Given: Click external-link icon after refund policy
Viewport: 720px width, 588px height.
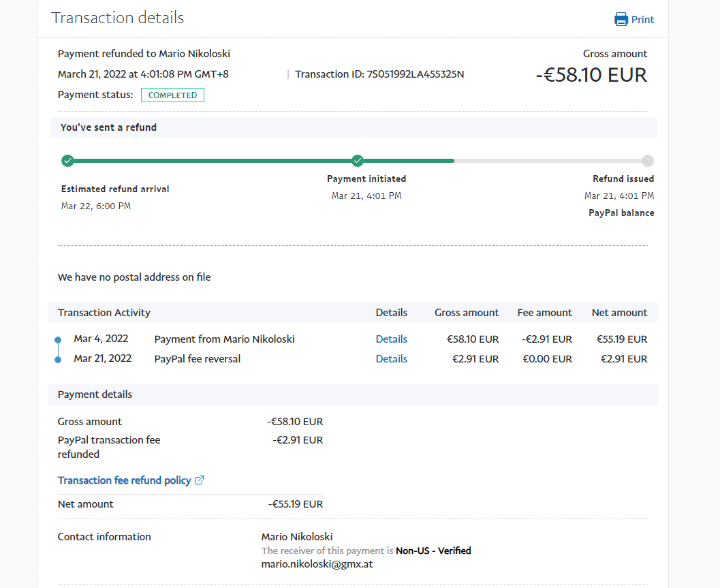Looking at the screenshot, I should click(x=200, y=480).
